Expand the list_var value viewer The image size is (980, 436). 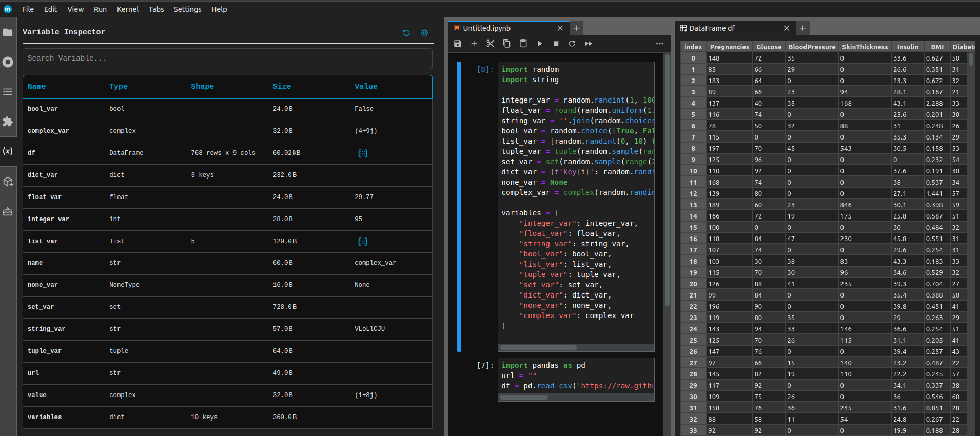[x=362, y=241]
